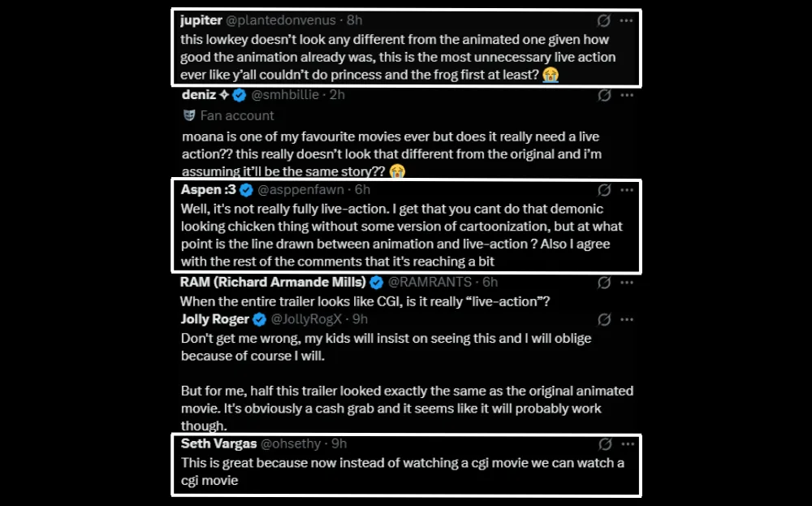The width and height of the screenshot is (812, 506).
Task: Click the Grok icon on Seth Vargas's tweet
Action: point(604,444)
